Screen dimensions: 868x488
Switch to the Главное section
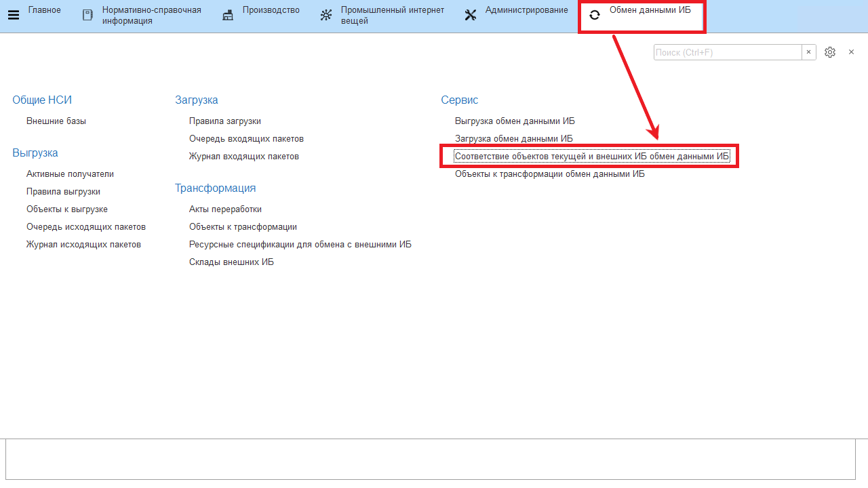click(x=44, y=10)
